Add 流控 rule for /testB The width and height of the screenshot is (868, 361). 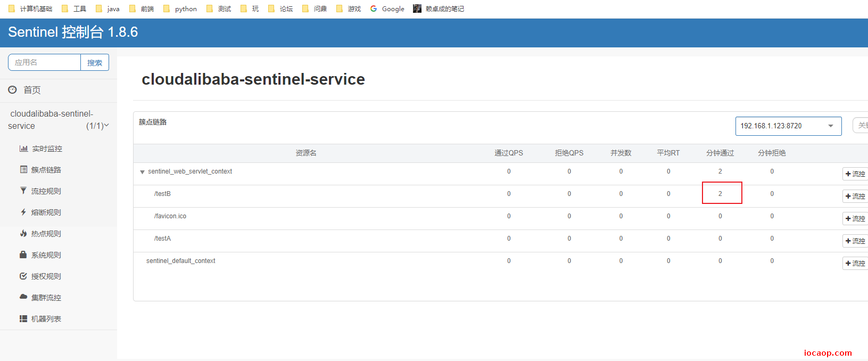click(x=855, y=196)
